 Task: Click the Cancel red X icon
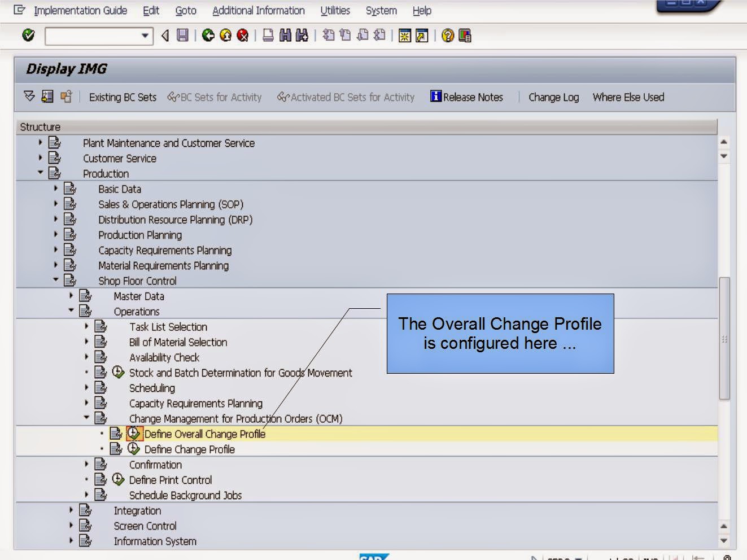(x=241, y=36)
